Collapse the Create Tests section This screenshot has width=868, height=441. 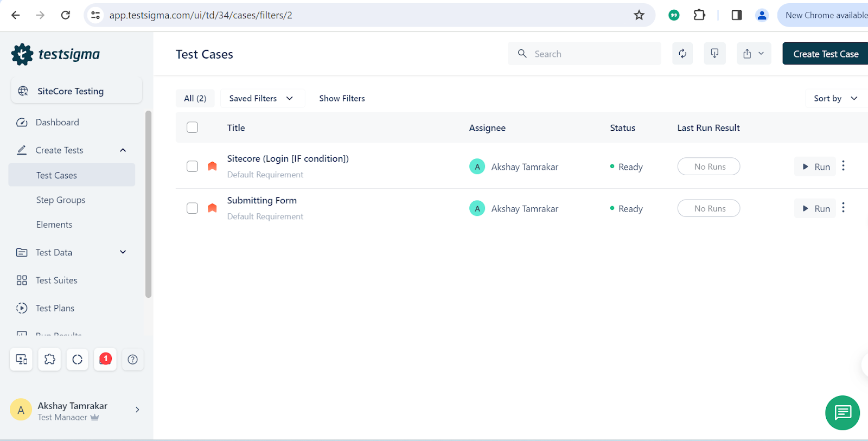123,150
